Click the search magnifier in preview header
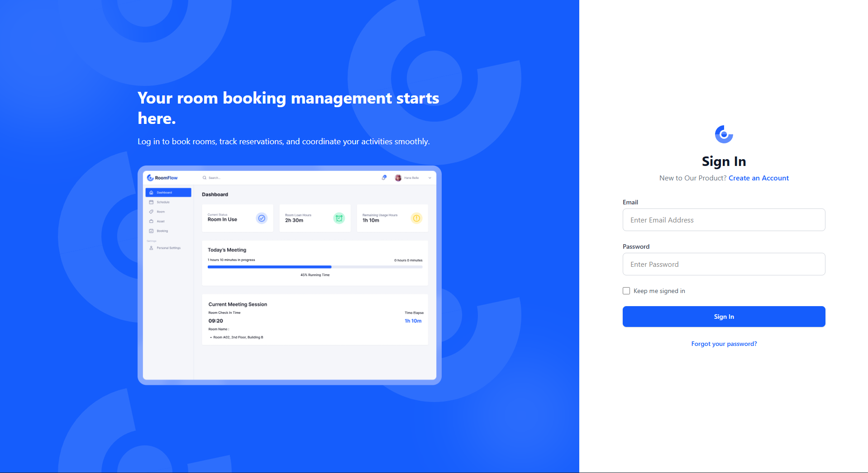This screenshot has height=473, width=868. (205, 178)
